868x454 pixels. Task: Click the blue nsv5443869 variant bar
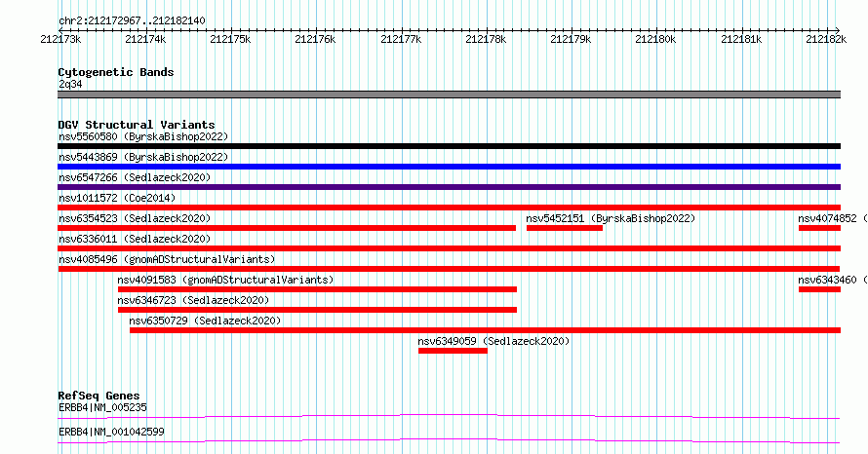click(x=449, y=167)
